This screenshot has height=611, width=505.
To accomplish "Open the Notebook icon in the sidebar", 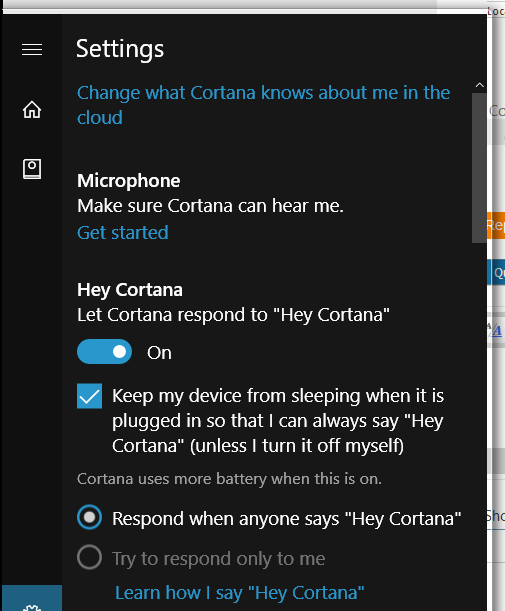I will pos(32,169).
